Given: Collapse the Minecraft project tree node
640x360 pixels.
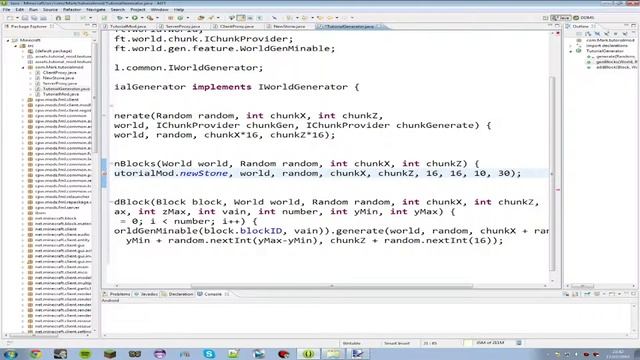Looking at the screenshot, I should pos(8,40).
